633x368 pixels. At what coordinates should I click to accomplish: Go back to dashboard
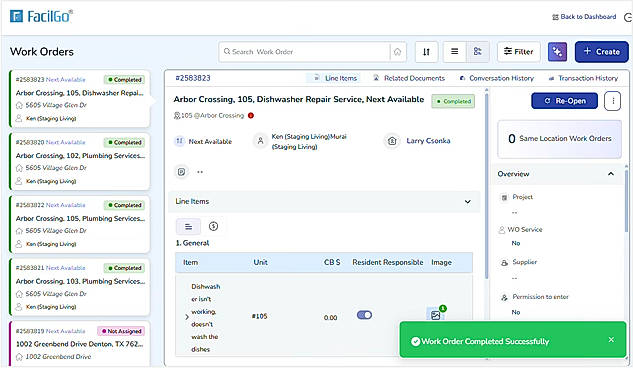click(584, 17)
